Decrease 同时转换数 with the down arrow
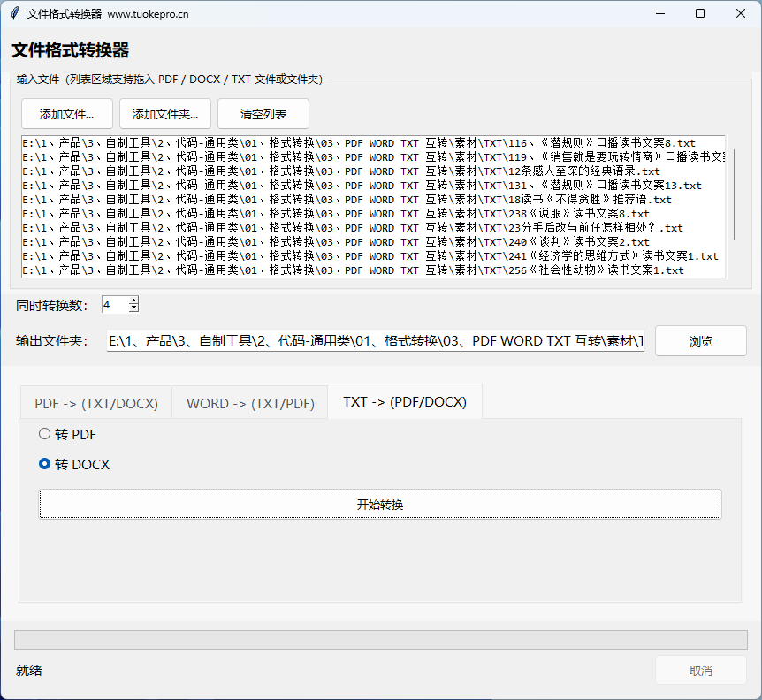This screenshot has width=762, height=700. pyautogui.click(x=133, y=308)
